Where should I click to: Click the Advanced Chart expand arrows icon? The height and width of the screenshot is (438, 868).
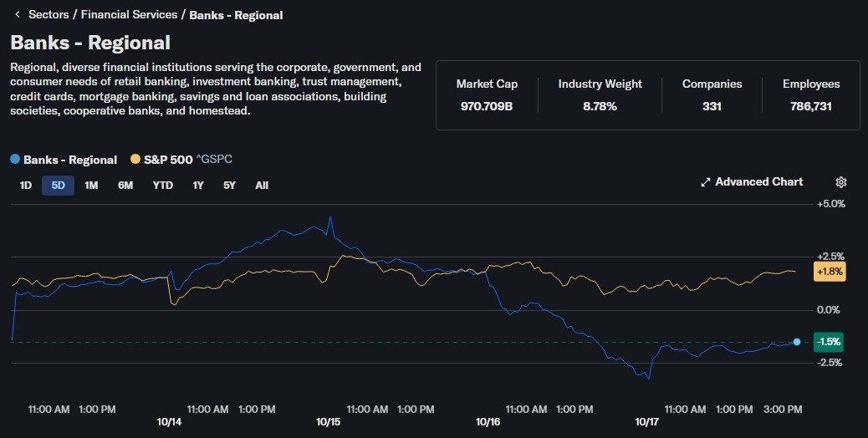pos(705,182)
